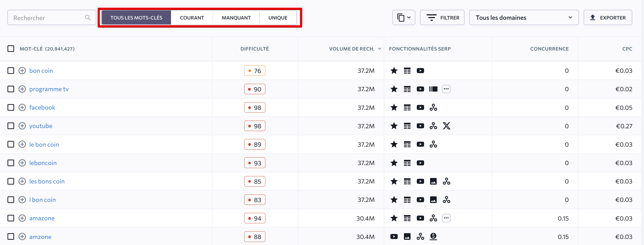Click the X (Twitter) SERP icon for youtube
The width and height of the screenshot is (644, 245).
pos(446,126)
